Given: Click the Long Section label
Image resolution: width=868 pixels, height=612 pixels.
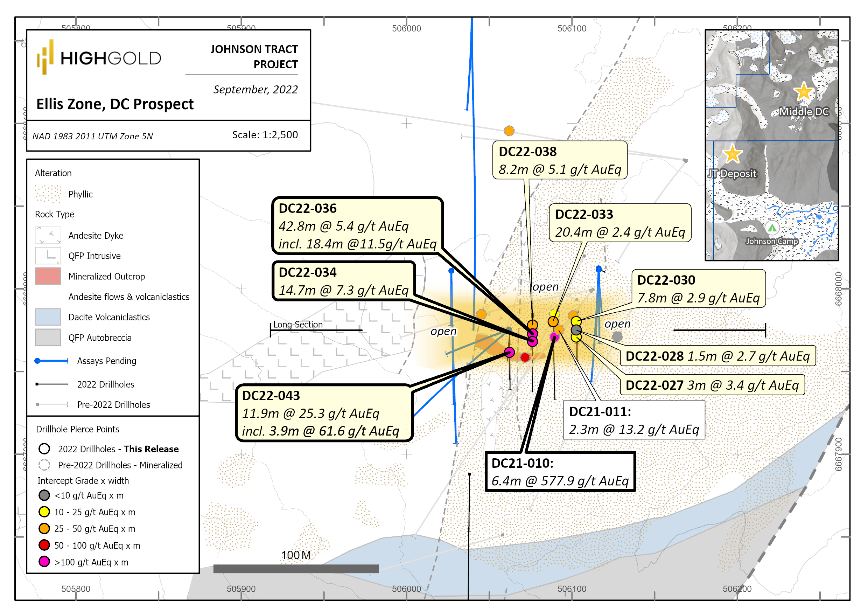Looking at the screenshot, I should click(x=298, y=325).
